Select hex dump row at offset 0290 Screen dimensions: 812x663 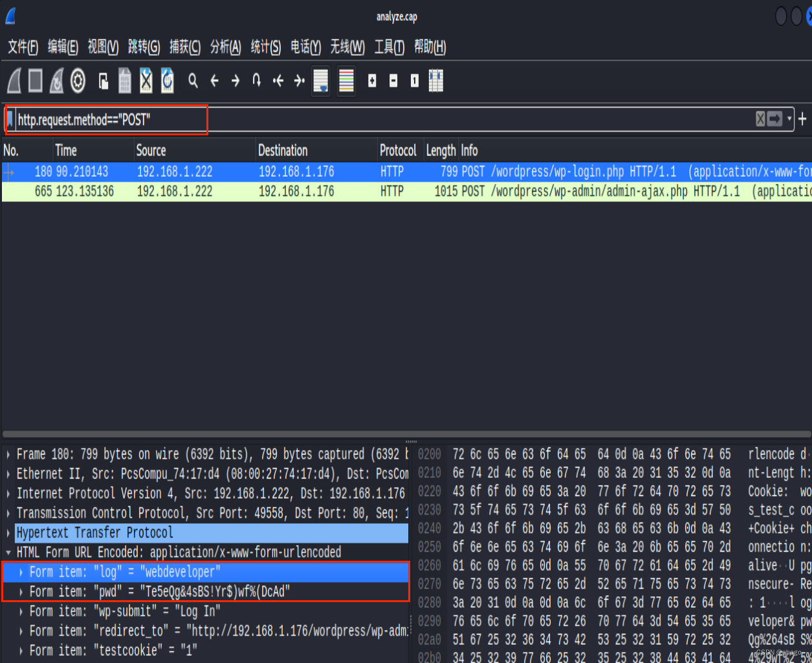[x=613, y=621]
